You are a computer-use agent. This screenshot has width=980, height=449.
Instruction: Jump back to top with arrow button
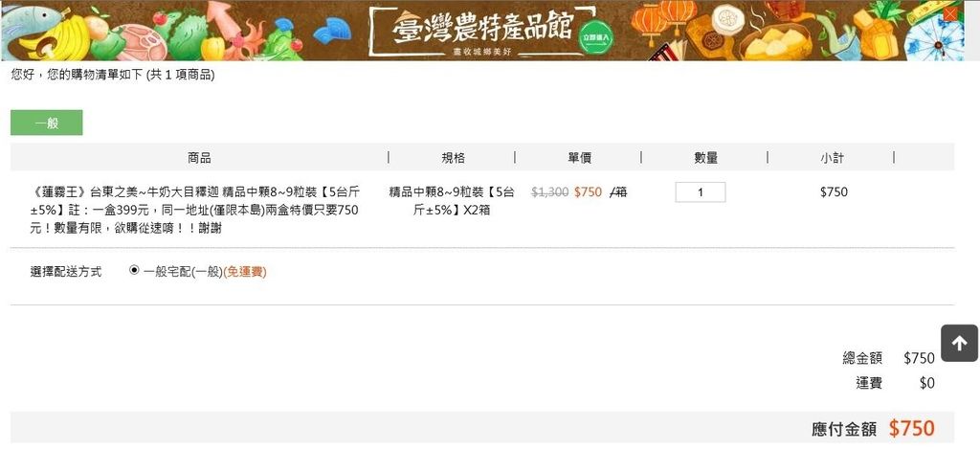pos(959,343)
